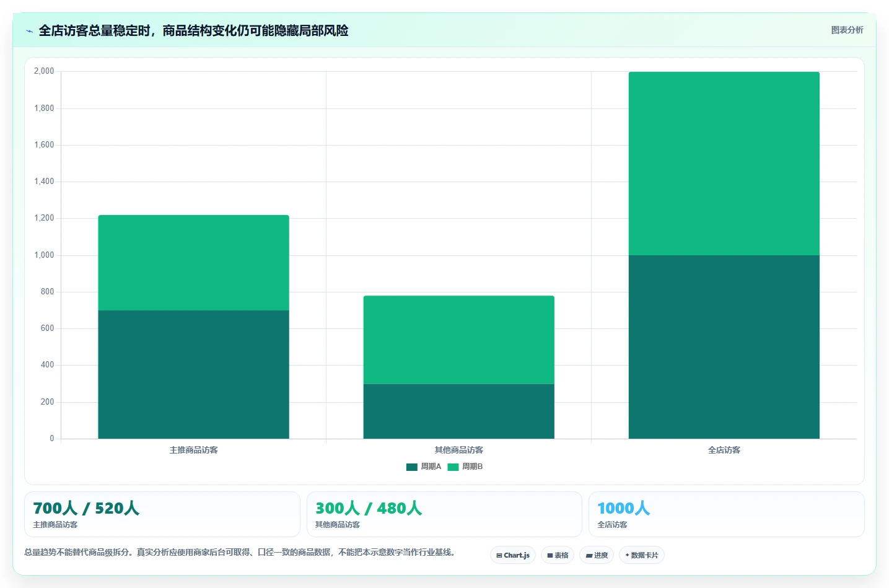Click the 700人 / 520人 stat card value
This screenshot has height=588, width=889.
[x=86, y=508]
